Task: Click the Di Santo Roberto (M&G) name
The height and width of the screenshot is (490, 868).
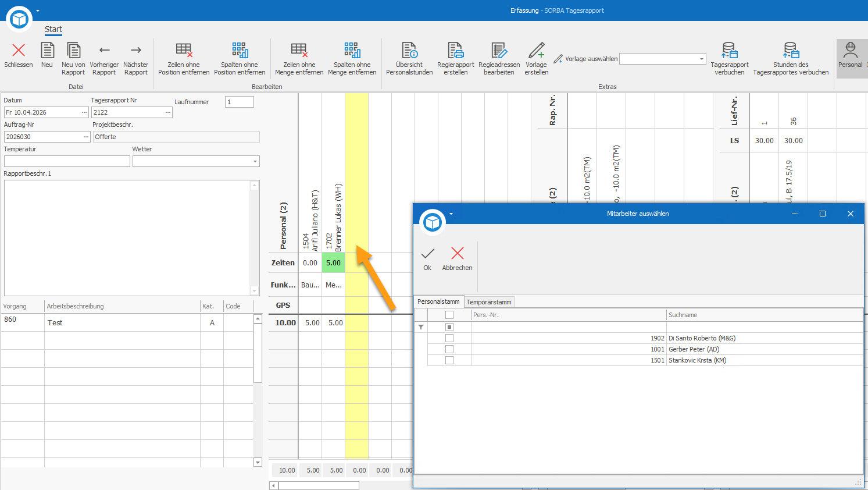Action: point(702,338)
